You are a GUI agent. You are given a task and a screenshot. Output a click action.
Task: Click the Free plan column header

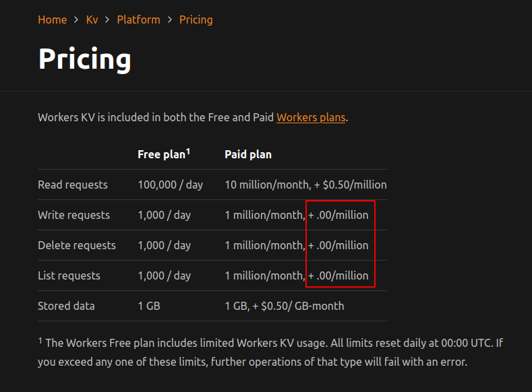pyautogui.click(x=160, y=154)
